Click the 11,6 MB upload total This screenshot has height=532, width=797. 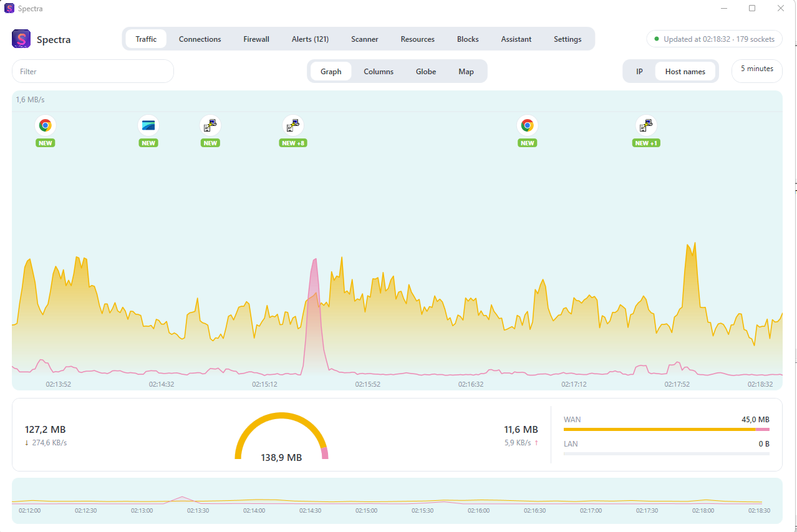[x=521, y=429]
